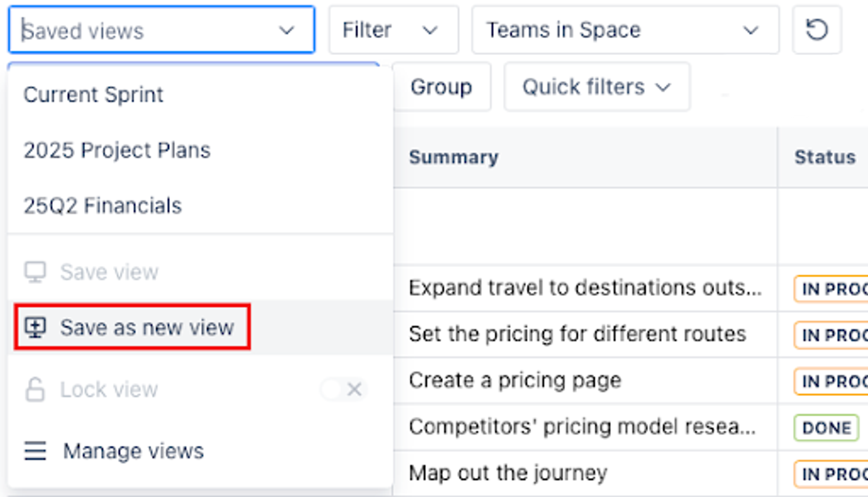Expand the Saved views dropdown chevron
Image resolution: width=868 pixels, height=497 pixels.
point(286,30)
